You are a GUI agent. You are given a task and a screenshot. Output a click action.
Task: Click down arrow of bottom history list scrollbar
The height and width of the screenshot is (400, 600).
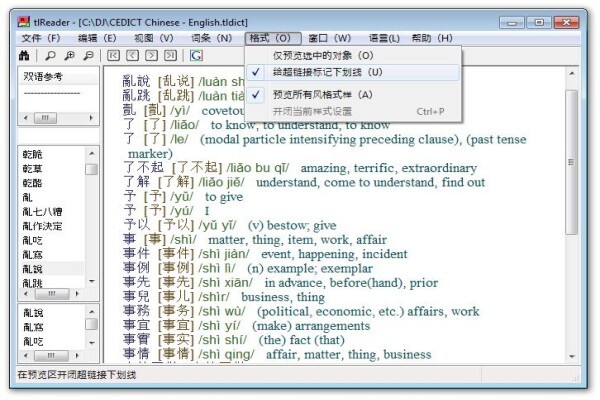92,343
